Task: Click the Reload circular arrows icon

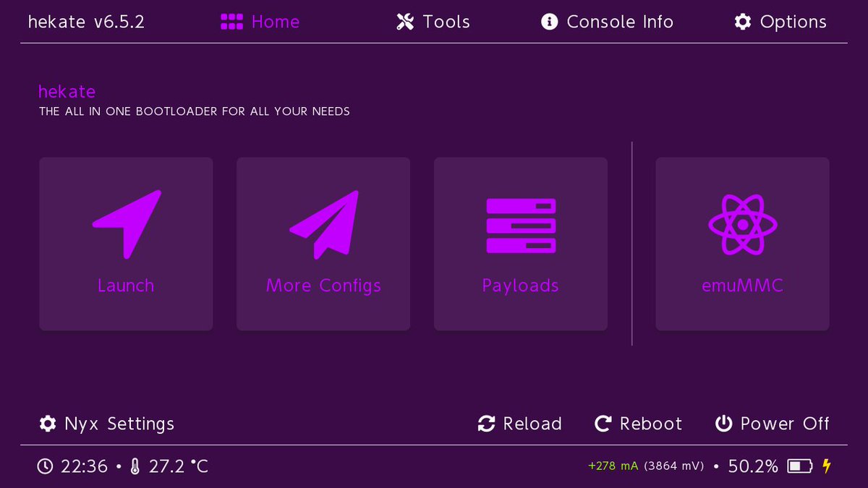Action: 487,424
